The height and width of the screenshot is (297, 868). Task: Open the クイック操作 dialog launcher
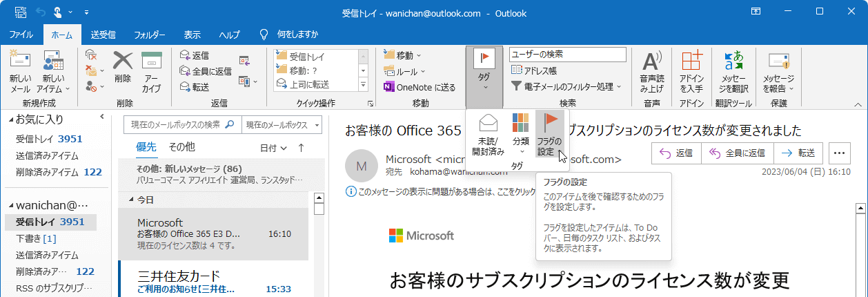pos(371,104)
